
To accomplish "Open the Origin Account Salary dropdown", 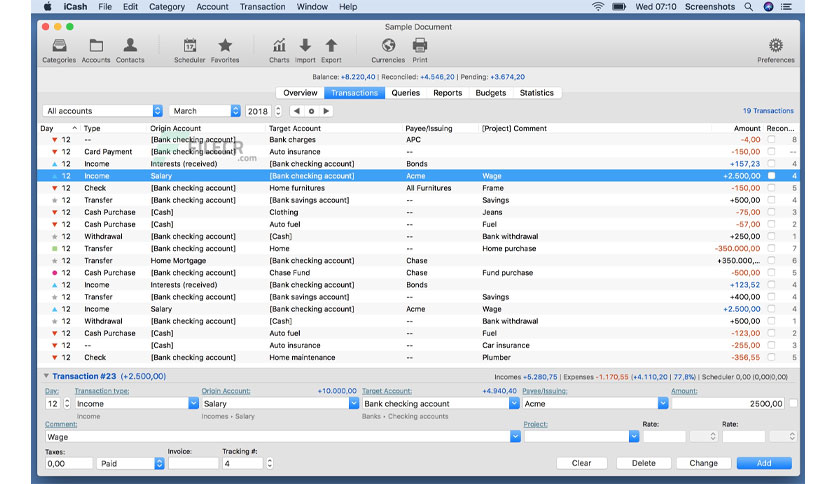I will pyautogui.click(x=353, y=404).
